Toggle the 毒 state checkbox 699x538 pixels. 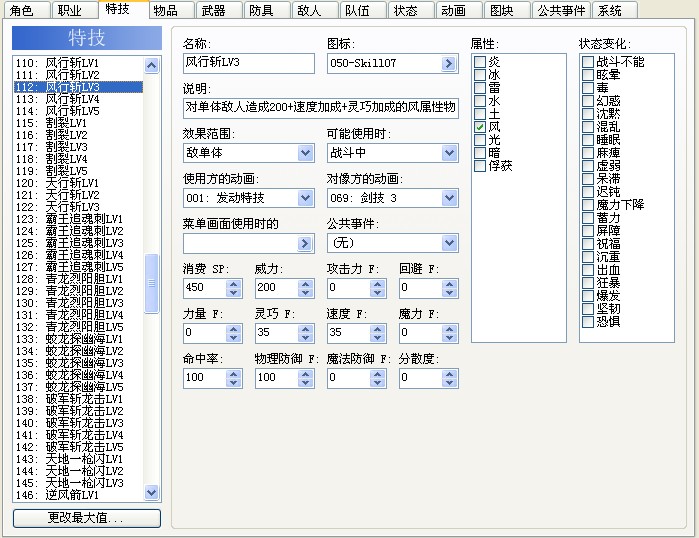[588, 88]
